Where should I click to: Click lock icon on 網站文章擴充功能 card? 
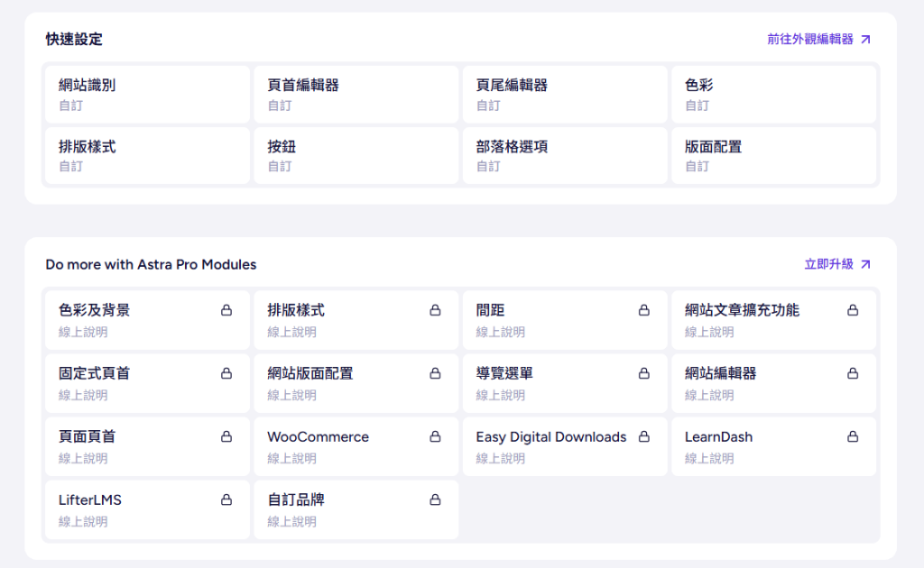point(853,310)
